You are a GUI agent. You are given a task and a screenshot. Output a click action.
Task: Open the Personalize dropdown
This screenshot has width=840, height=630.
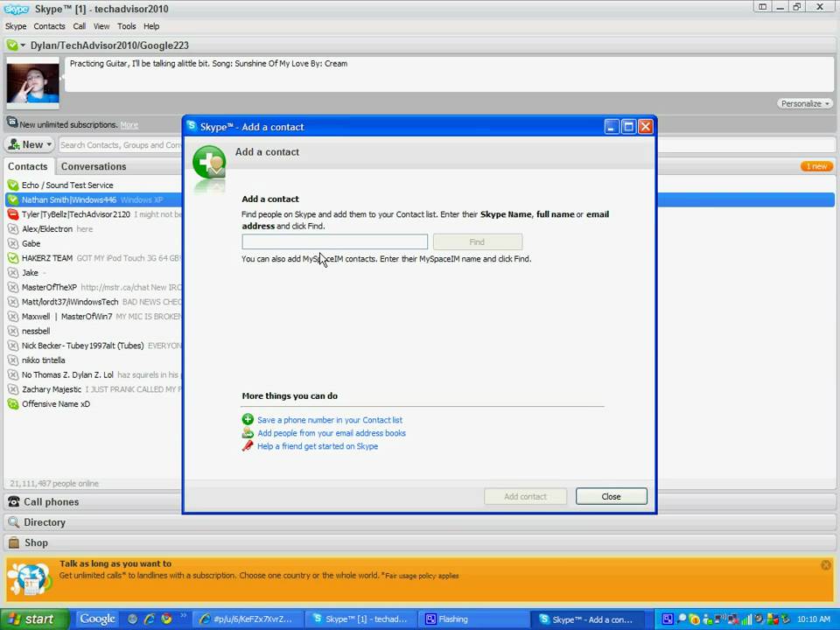[805, 103]
